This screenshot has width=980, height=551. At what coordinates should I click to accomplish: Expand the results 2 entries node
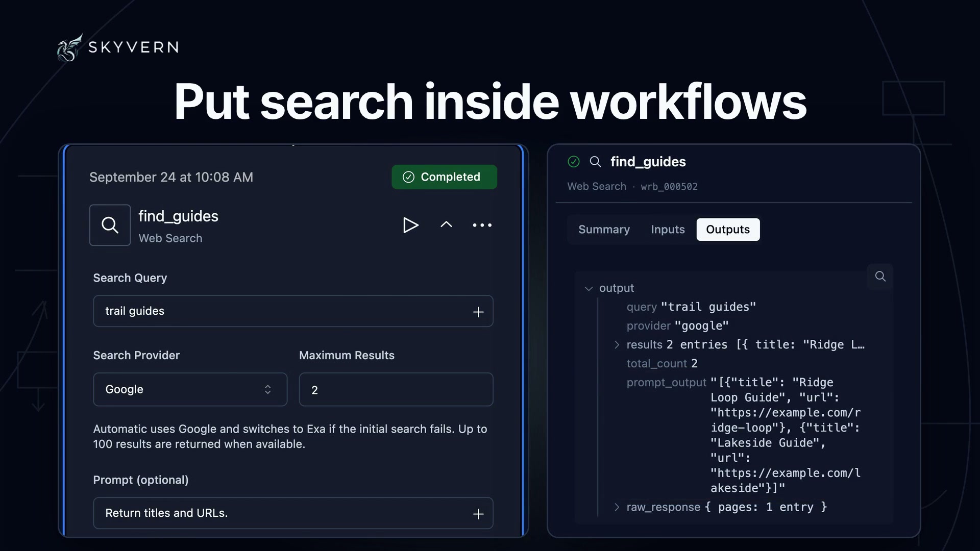tap(617, 345)
